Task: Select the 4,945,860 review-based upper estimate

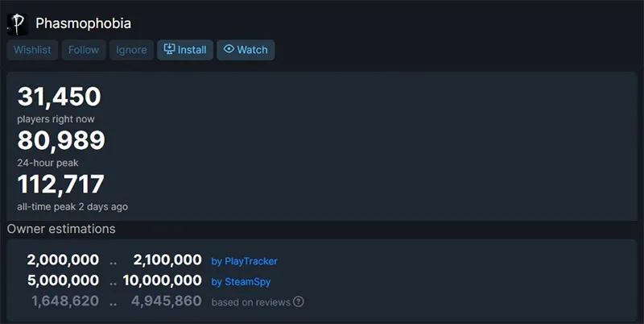Action: [165, 301]
